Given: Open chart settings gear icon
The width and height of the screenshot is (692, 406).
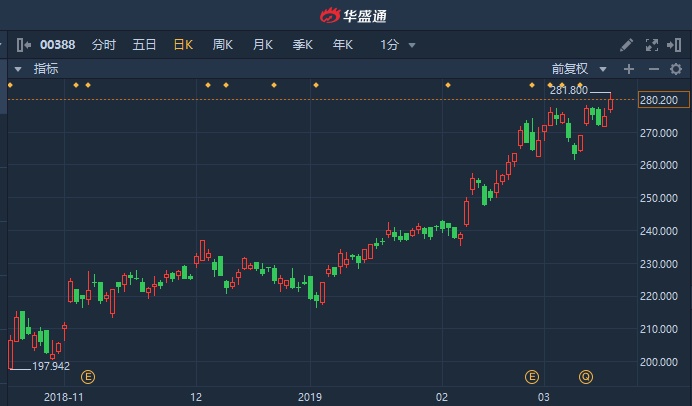Looking at the screenshot, I should click(676, 69).
